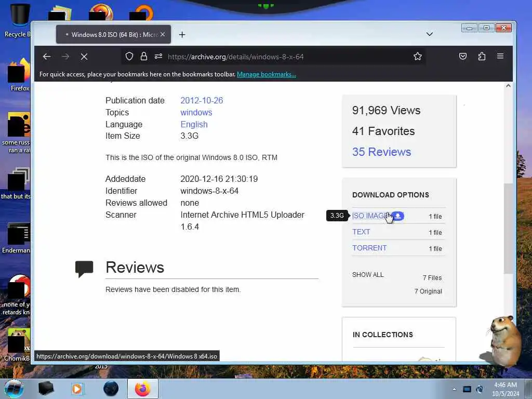Show site padlock security information
Screen dimensions: 532x399
point(144,56)
